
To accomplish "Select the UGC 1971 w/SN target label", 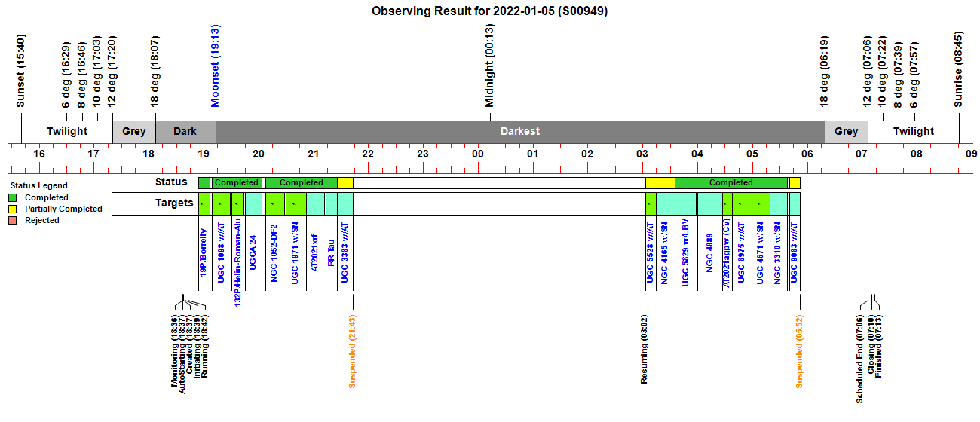I will pyautogui.click(x=296, y=252).
